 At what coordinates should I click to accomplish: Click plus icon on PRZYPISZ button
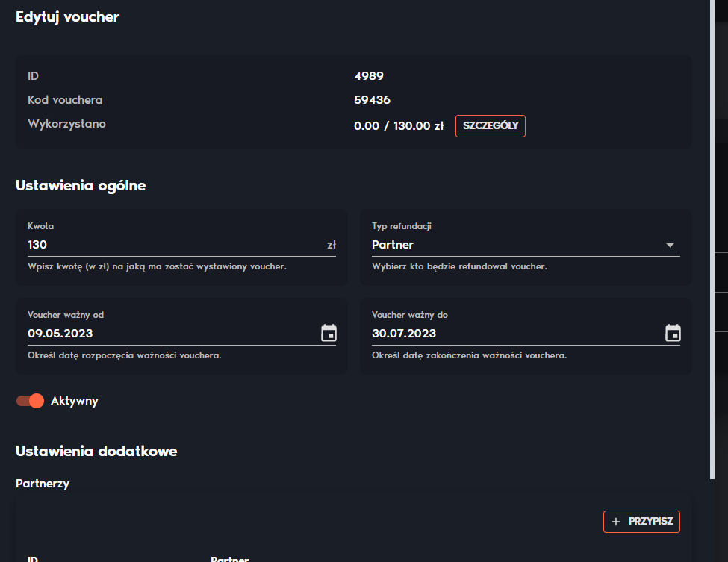pyautogui.click(x=616, y=522)
